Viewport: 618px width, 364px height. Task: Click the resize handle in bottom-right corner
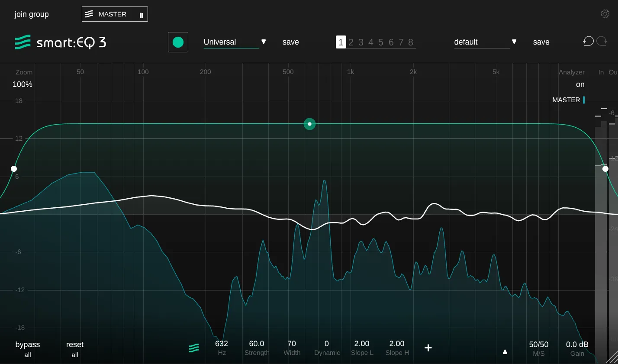click(x=612, y=358)
